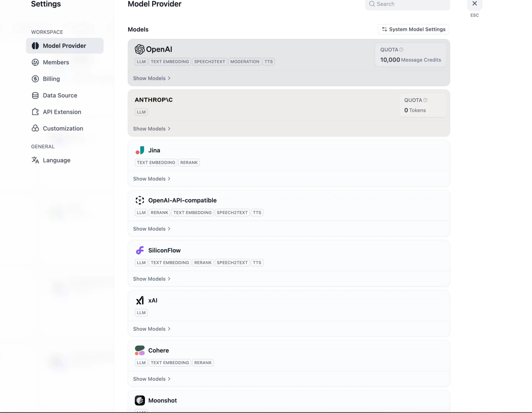The width and height of the screenshot is (532, 413).
Task: Expand Show Models under Anthropic
Action: [151, 129]
